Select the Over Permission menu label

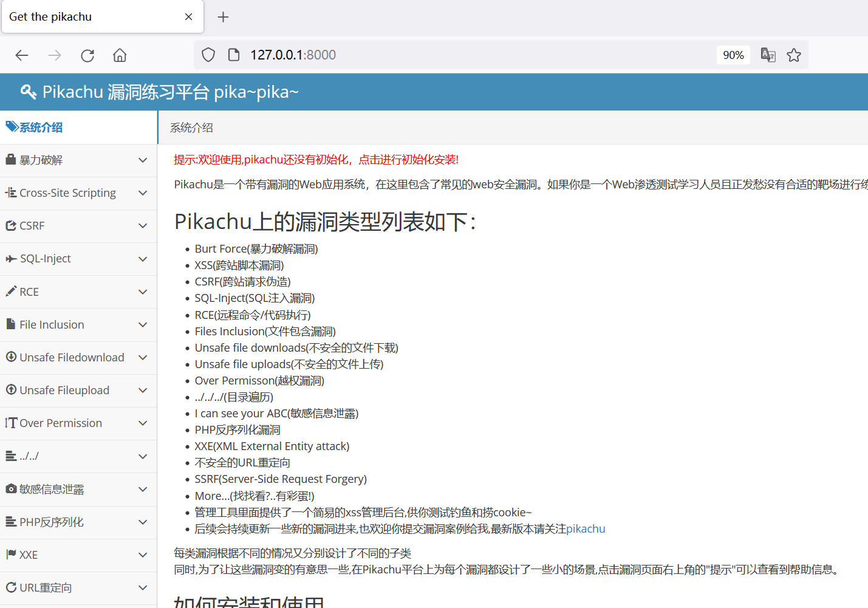[x=61, y=423]
